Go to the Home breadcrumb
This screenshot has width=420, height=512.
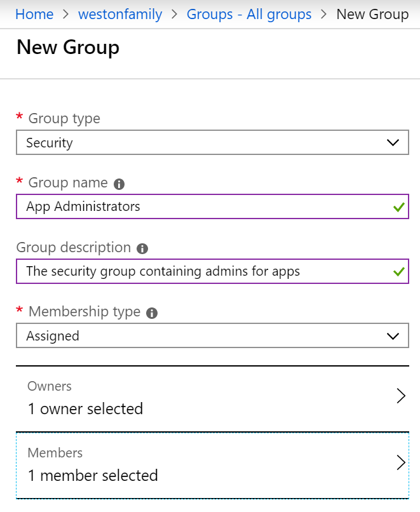click(x=34, y=15)
